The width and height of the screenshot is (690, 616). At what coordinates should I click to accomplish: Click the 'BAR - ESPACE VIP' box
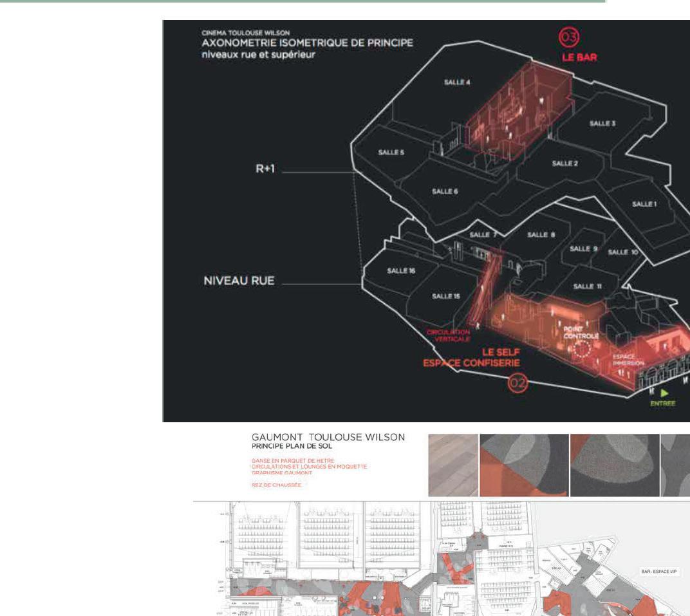pyautogui.click(x=658, y=572)
